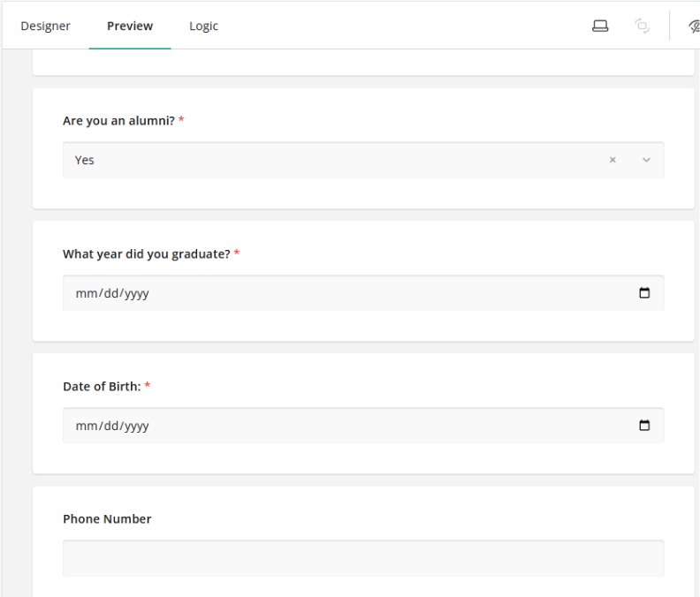Click the 'Date of Birth:' label
700x597 pixels.
tap(102, 387)
